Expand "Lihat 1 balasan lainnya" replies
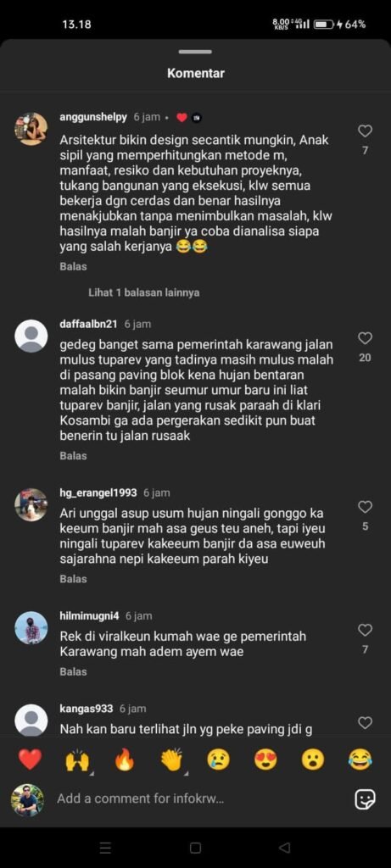Screen dimensions: 391x868 coord(144,292)
